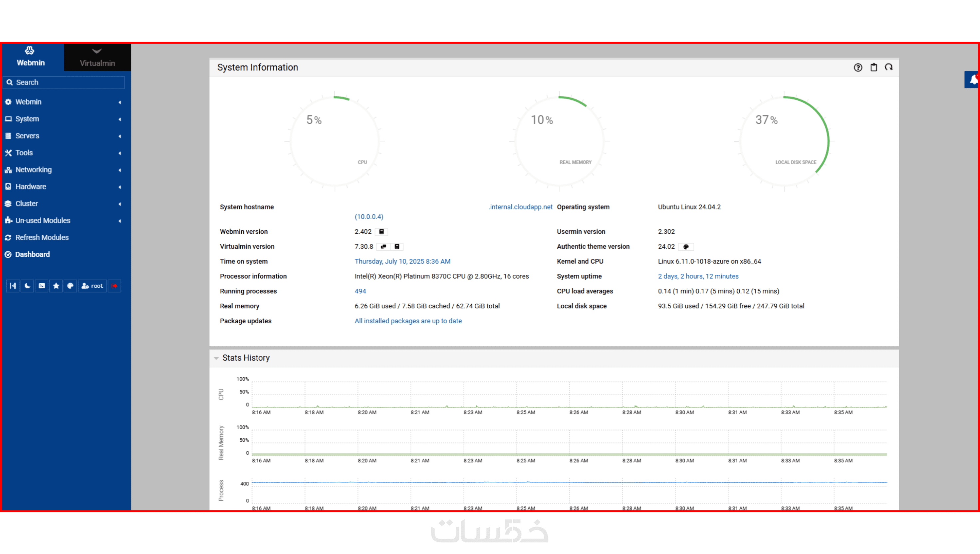Click the notification bell icon
This screenshot has width=980, height=554.
click(973, 80)
